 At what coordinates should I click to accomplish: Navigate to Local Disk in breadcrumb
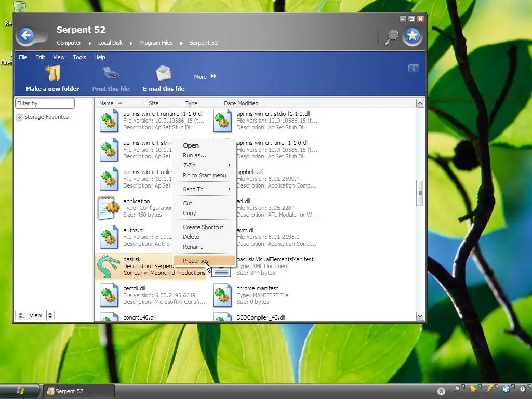tap(110, 43)
